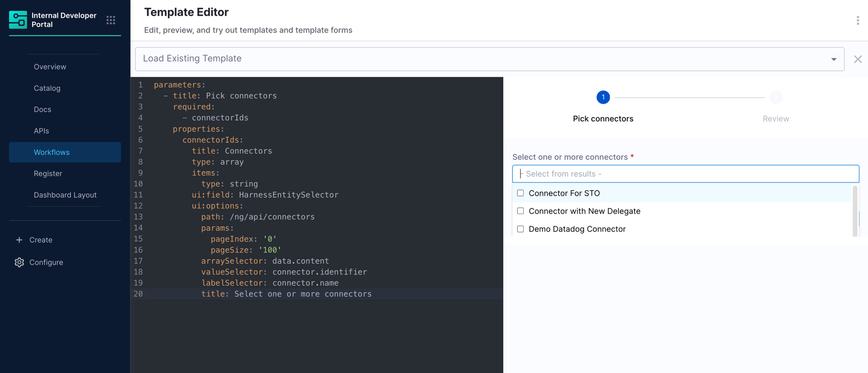Enable the Demo Datadog Connector checkbox

[520, 229]
